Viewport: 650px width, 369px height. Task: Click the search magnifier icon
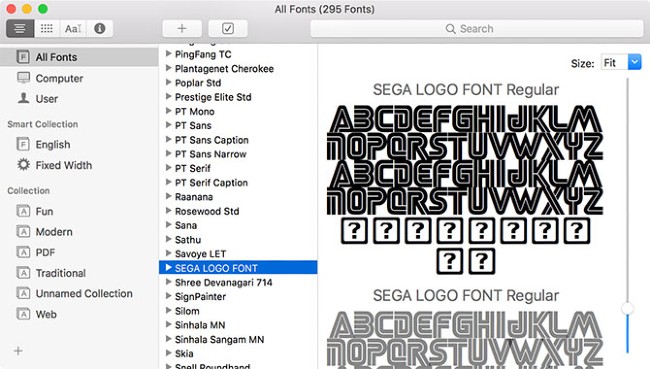(x=450, y=29)
